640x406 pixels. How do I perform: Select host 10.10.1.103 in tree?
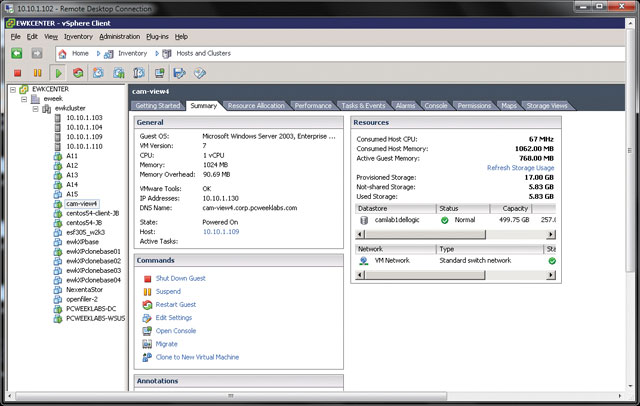point(84,118)
